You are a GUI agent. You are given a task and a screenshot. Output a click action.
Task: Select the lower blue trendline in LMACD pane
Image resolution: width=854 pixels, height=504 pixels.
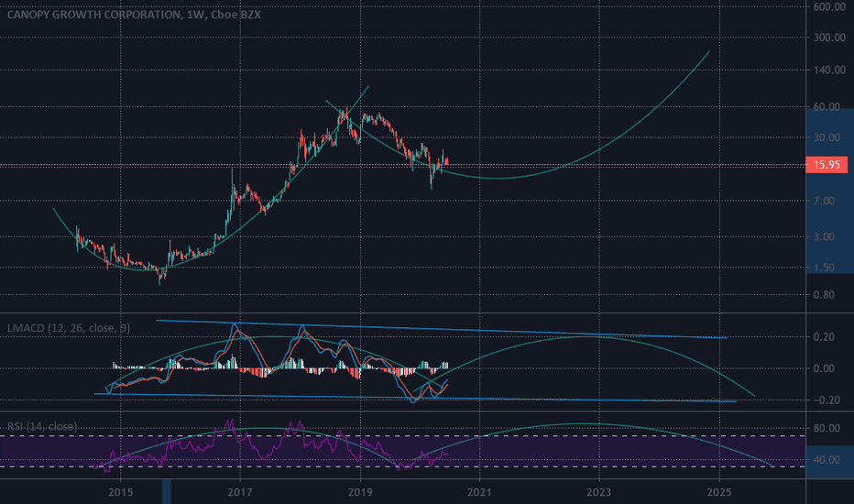415,398
